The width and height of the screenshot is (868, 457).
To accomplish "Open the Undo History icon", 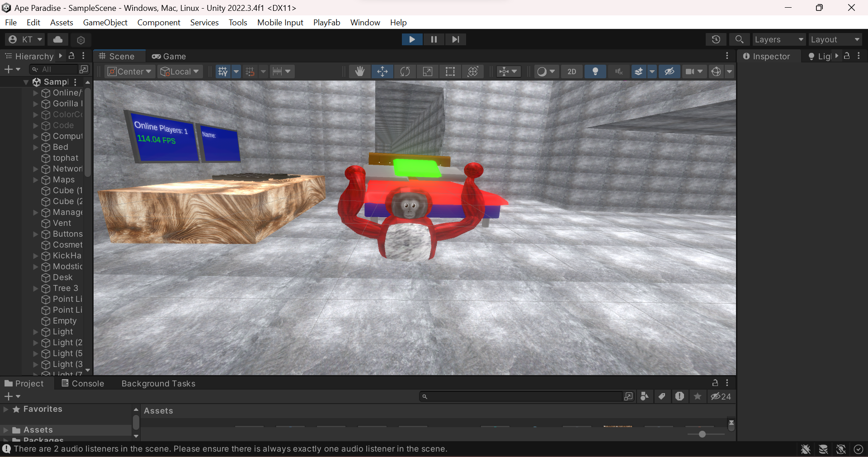I will pyautogui.click(x=716, y=39).
